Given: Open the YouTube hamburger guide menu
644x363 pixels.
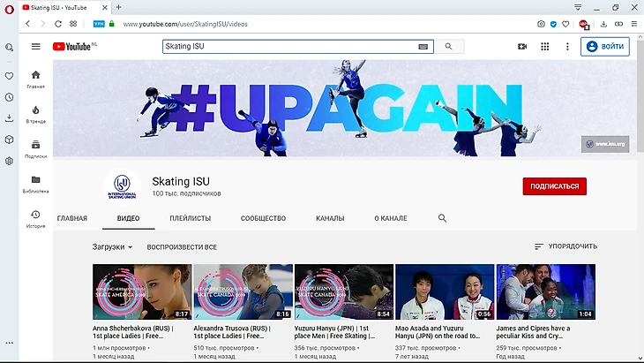Looking at the screenshot, I should coord(35,47).
